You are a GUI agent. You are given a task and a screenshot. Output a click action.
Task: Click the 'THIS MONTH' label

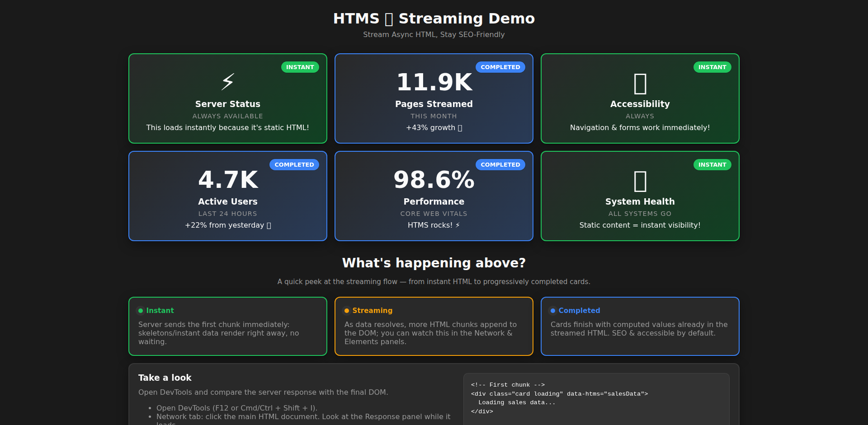point(434,116)
